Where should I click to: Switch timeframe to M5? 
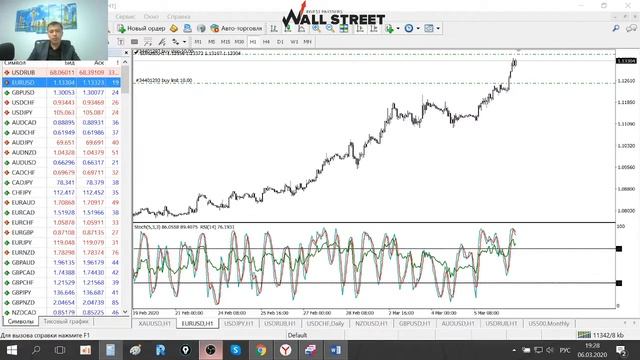211,42
